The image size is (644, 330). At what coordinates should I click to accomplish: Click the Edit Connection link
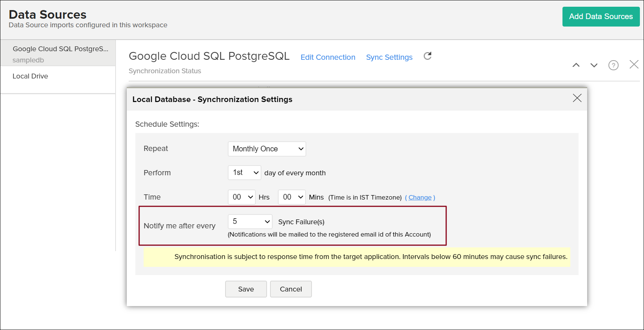point(328,57)
